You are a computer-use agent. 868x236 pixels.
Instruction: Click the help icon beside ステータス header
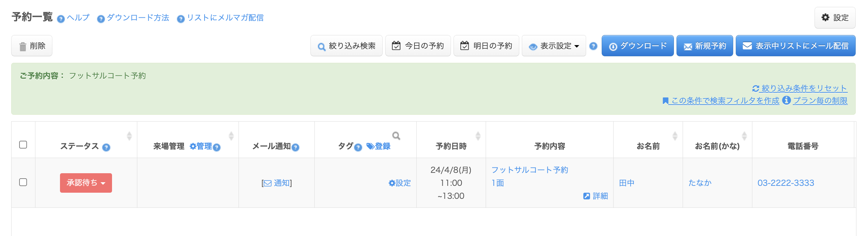tap(106, 147)
